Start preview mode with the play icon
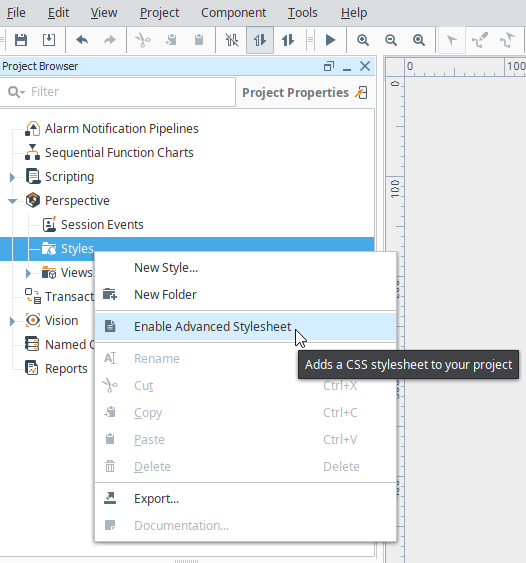Viewport: 526px width, 563px height. (x=330, y=40)
